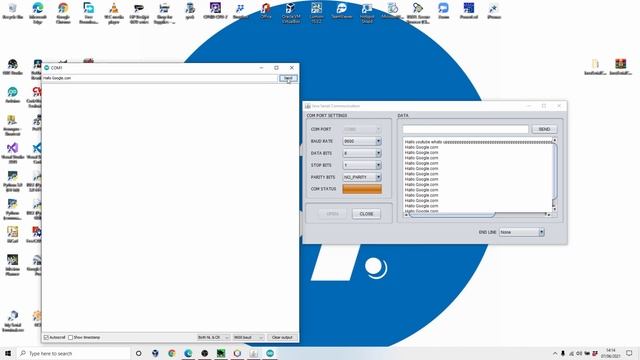640x360 pixels.
Task: Open BAUD RATE dropdown
Action: (x=362, y=141)
